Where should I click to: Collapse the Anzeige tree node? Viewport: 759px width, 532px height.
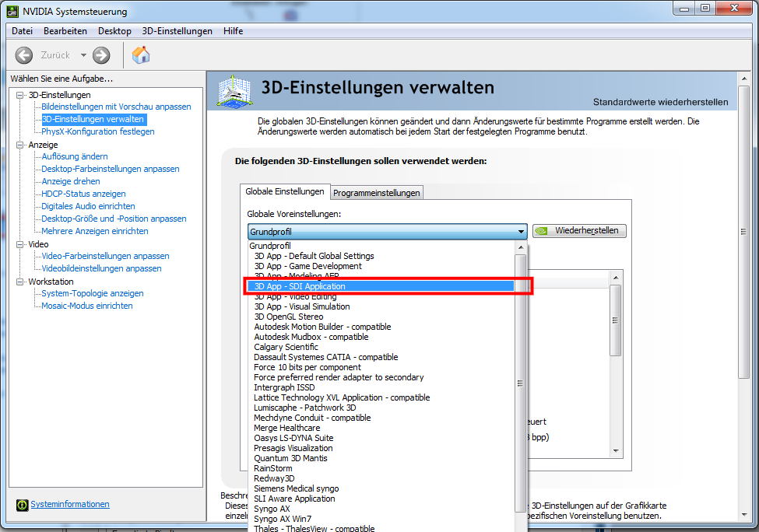(x=19, y=145)
